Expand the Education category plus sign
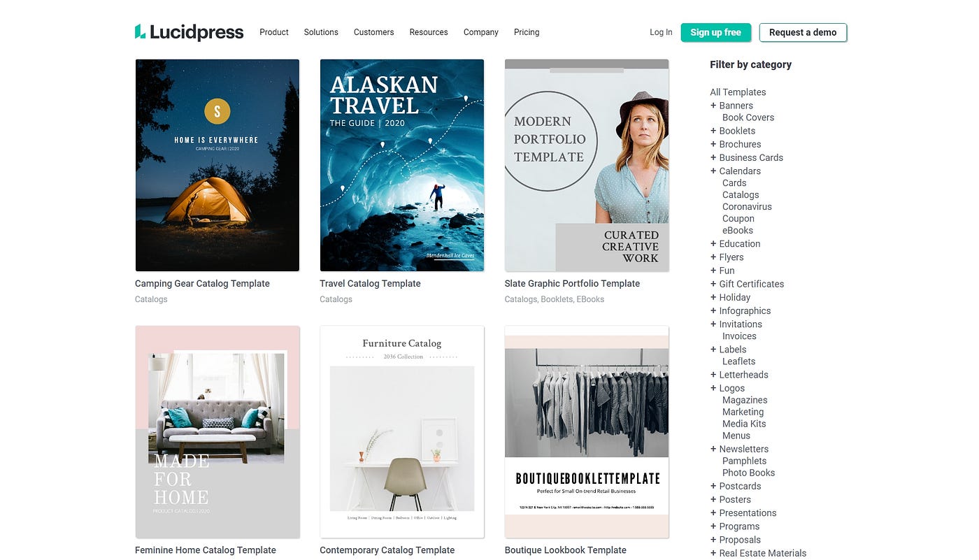The height and width of the screenshot is (560, 979). [713, 243]
